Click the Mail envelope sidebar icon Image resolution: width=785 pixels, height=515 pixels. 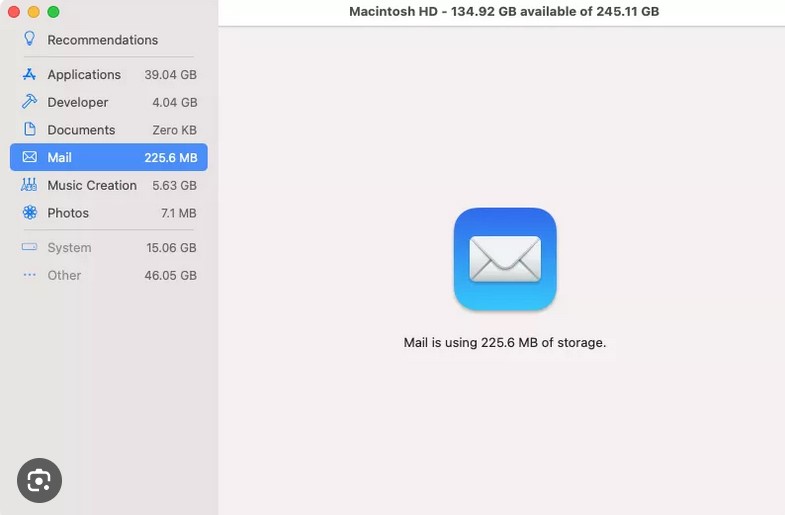point(30,157)
